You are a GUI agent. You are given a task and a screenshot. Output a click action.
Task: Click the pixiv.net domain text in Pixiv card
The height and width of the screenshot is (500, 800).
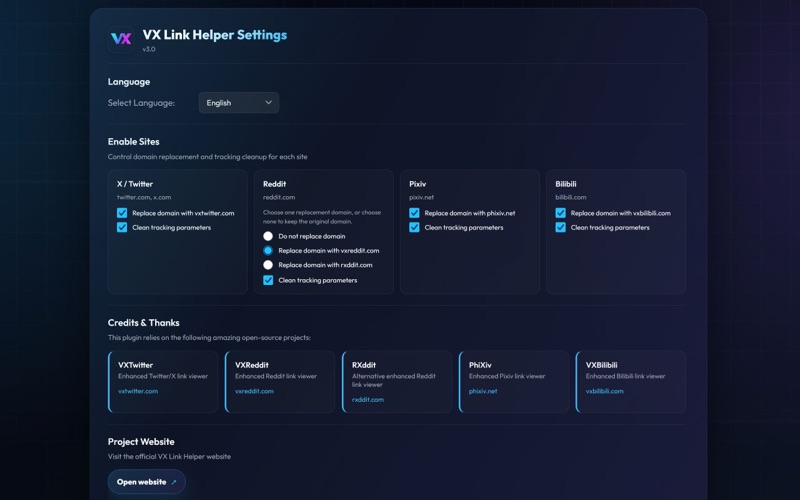coord(421,197)
